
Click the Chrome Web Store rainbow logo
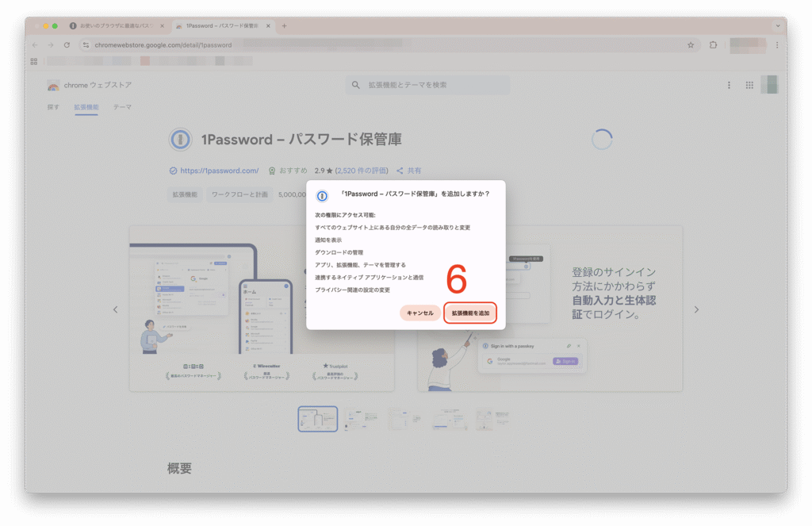(53, 85)
